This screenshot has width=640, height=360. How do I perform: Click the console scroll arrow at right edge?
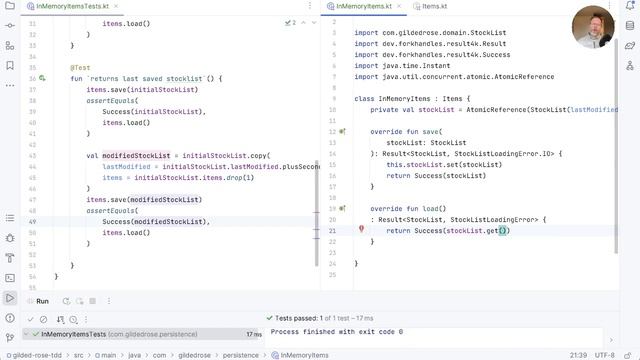click(x=611, y=340)
